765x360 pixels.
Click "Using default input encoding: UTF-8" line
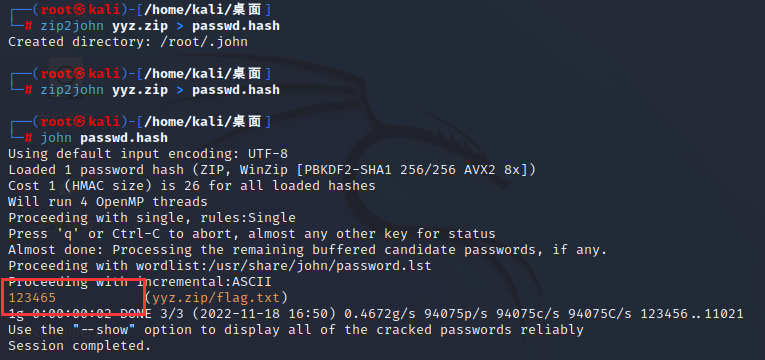tap(148, 154)
